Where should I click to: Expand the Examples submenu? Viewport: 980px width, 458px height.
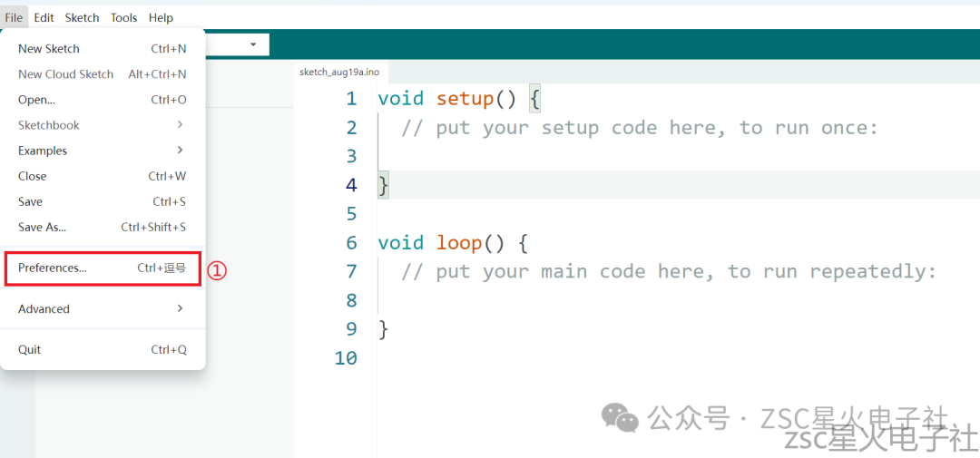103,151
